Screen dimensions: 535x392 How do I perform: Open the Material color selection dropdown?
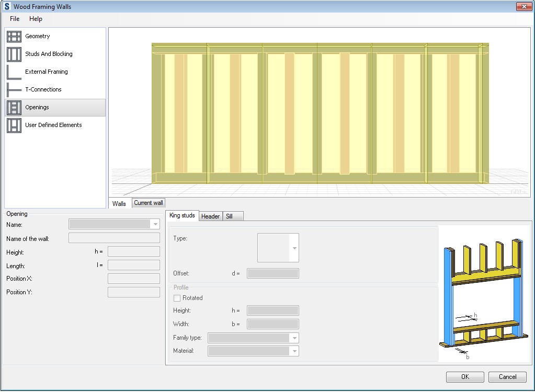[x=294, y=351]
